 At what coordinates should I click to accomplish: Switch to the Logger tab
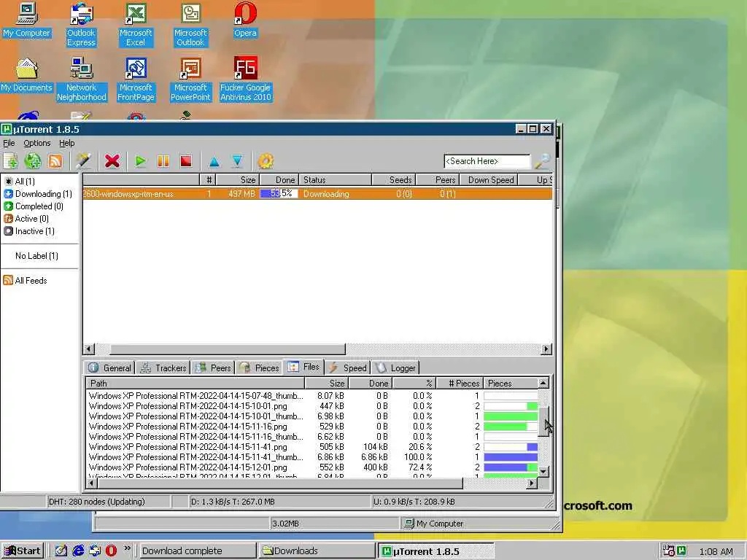click(396, 367)
